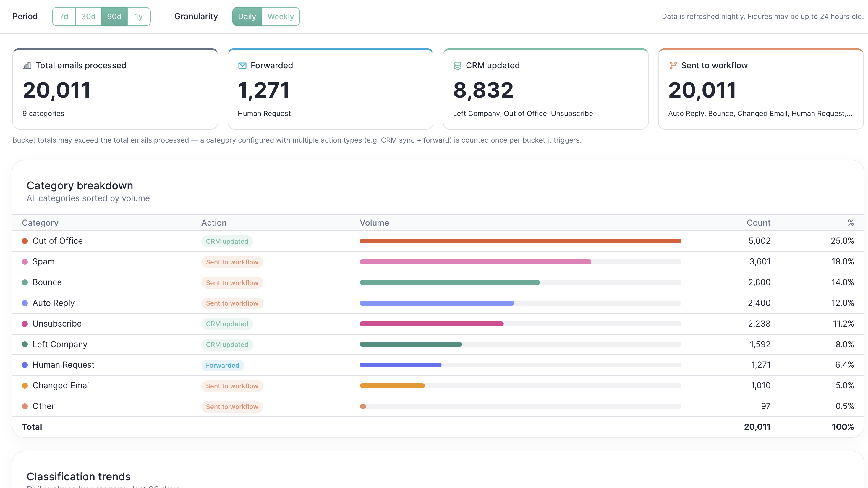Click Sent to workflow badge in Auto Reply row
The width and height of the screenshot is (868, 488).
[232, 303]
